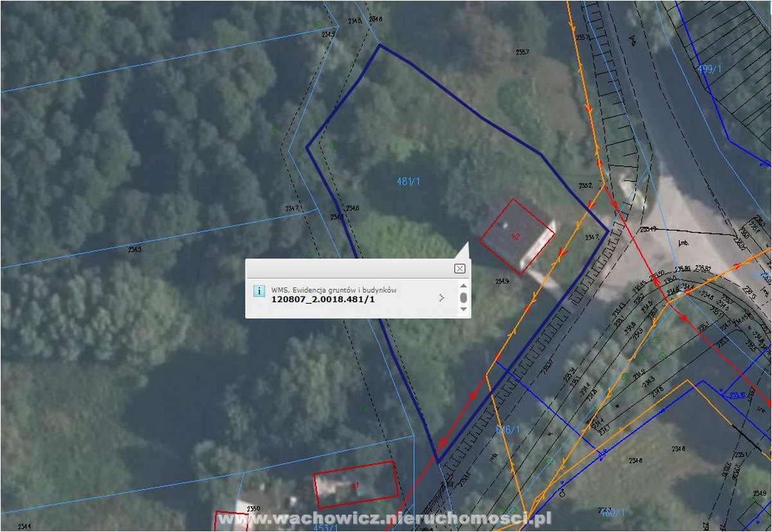772x532 pixels.
Task: Click the 235.7 elevation label
Action: click(x=522, y=51)
